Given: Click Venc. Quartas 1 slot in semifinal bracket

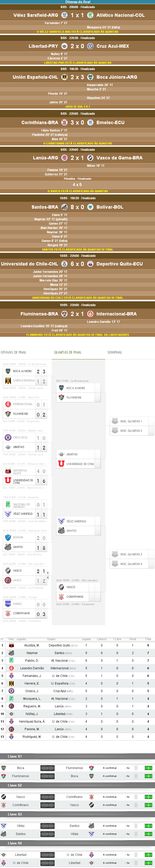Looking at the screenshot, I should click(132, 421).
